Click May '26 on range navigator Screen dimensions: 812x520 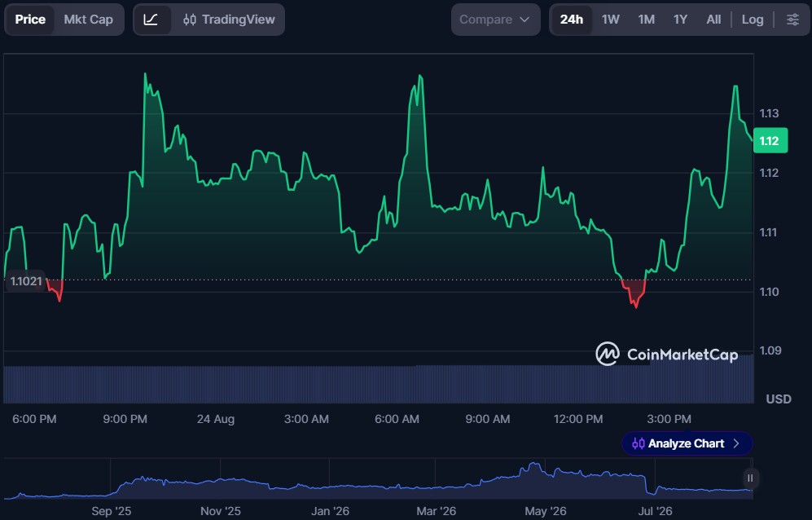click(546, 511)
